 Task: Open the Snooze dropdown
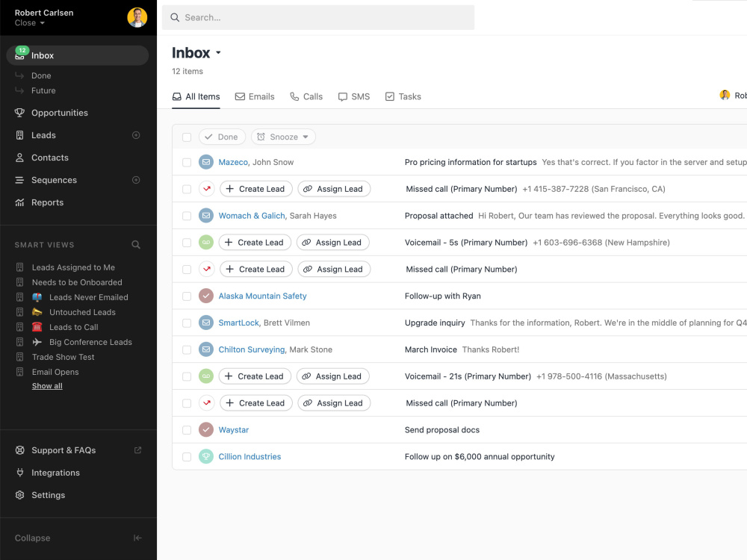[x=283, y=137]
